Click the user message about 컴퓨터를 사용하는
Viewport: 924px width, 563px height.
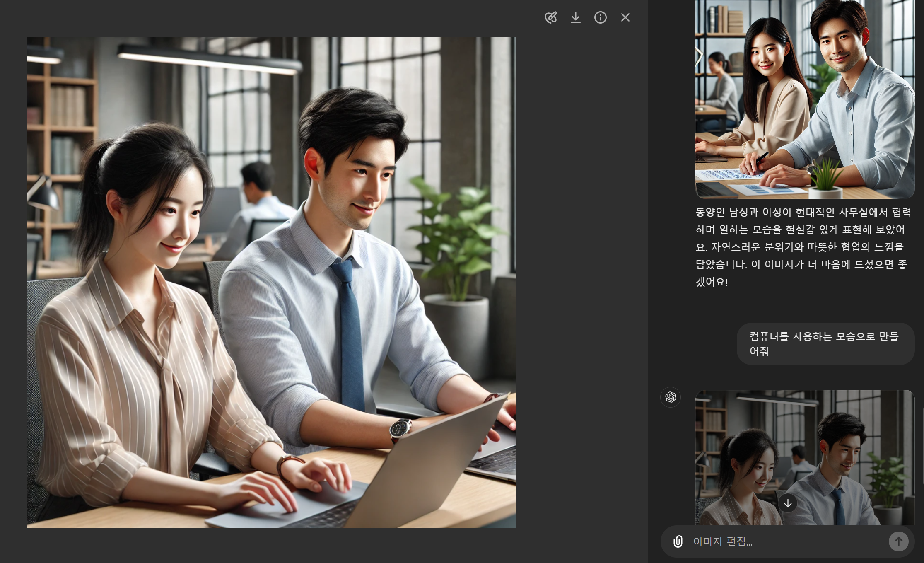[825, 343]
